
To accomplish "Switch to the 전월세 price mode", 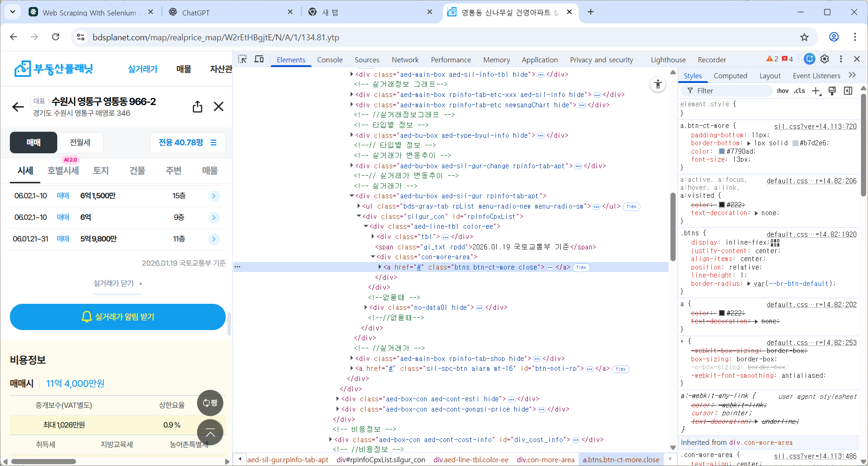I will (x=80, y=143).
